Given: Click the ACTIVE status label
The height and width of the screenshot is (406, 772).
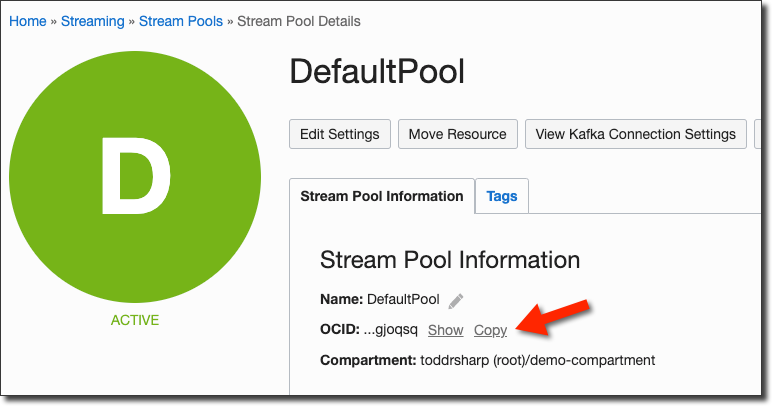Looking at the screenshot, I should coord(135,320).
